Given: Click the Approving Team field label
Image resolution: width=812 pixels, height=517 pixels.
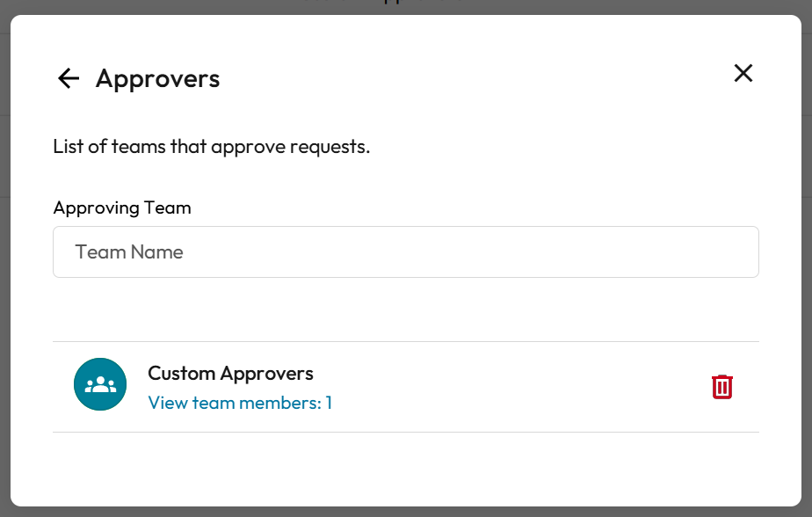Looking at the screenshot, I should tap(122, 208).
